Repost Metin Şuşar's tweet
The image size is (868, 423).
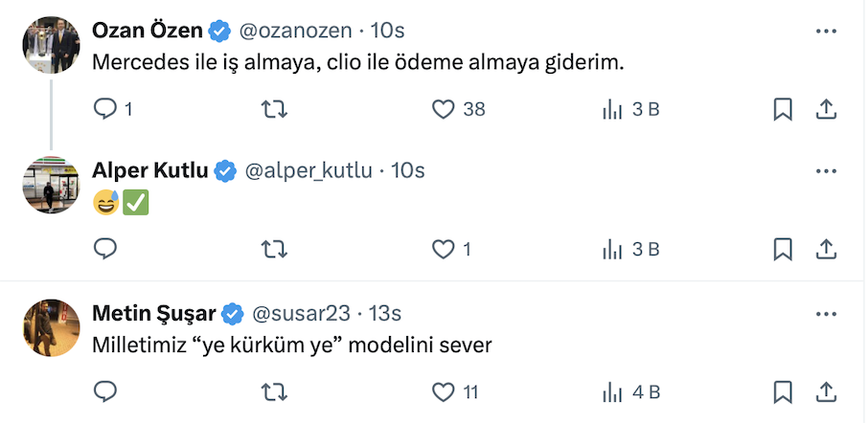274,391
